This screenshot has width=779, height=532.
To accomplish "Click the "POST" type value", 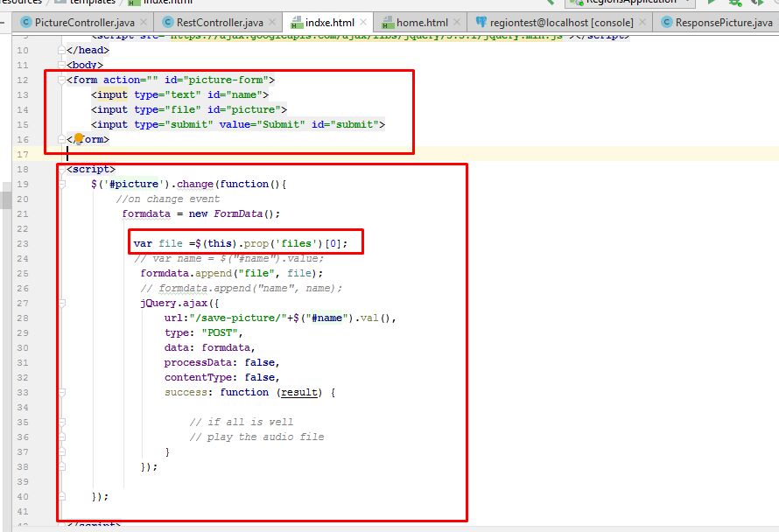I will pos(220,332).
